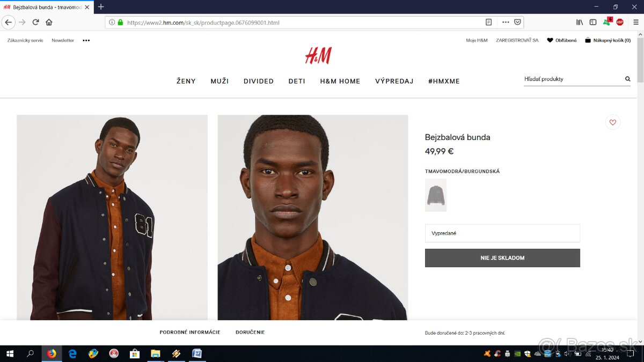Switch to the DORUČENIE tab
Viewport: 644px width, 362px height.
pos(250,333)
